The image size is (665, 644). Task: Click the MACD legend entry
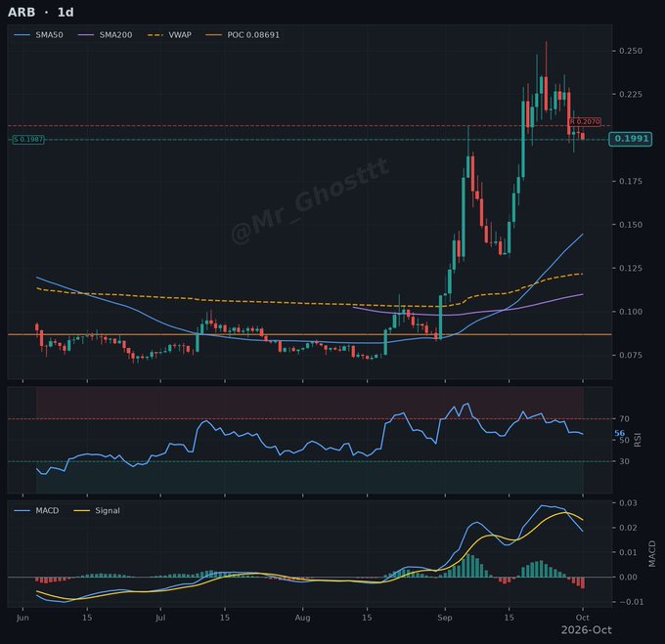36,510
